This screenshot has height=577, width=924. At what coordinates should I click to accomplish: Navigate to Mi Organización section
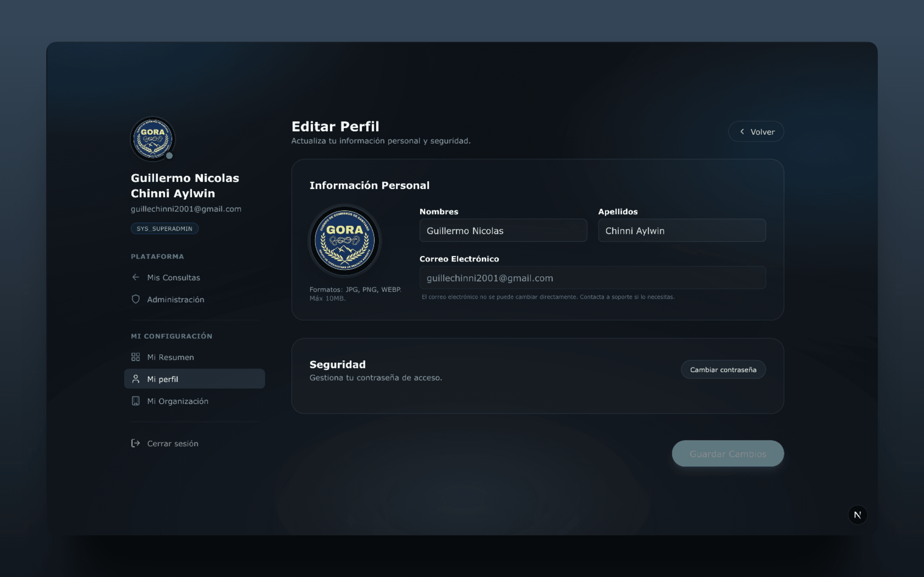click(x=178, y=401)
